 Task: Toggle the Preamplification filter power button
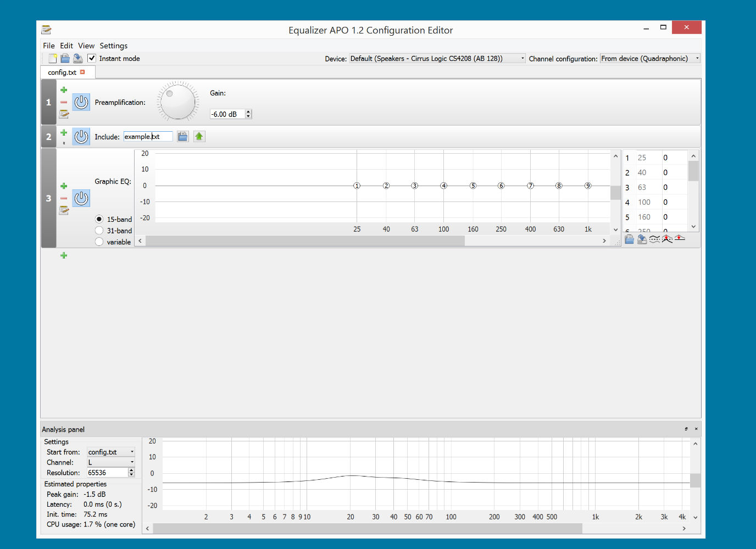coord(81,102)
